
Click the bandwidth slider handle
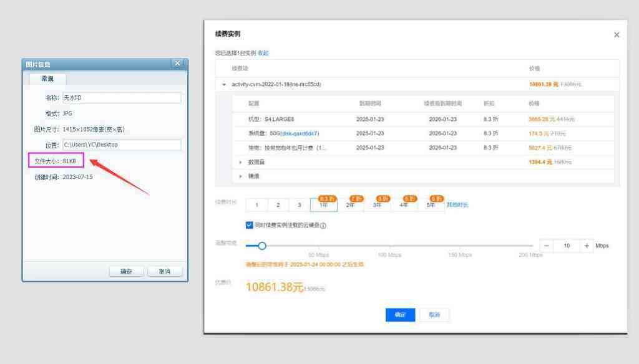click(262, 246)
